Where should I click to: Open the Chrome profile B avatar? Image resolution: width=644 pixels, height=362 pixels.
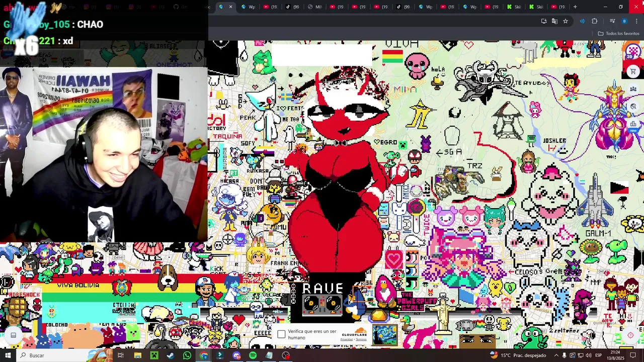[x=624, y=21]
